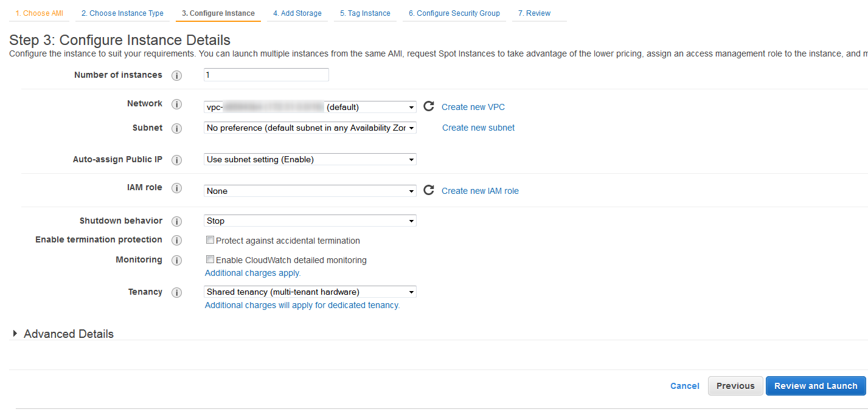This screenshot has height=412, width=868.
Task: Click the info icon next to Number of instances
Action: click(x=176, y=75)
